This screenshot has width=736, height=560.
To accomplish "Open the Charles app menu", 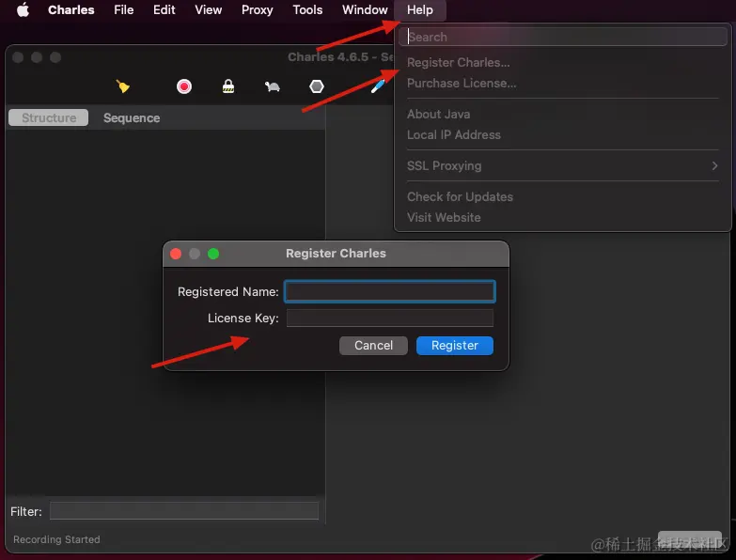I will pos(70,9).
